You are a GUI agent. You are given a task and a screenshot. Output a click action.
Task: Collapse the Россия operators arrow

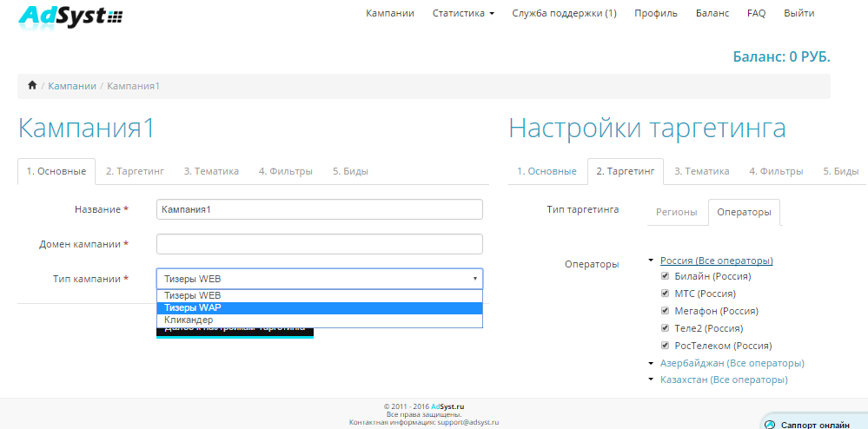pyautogui.click(x=650, y=261)
